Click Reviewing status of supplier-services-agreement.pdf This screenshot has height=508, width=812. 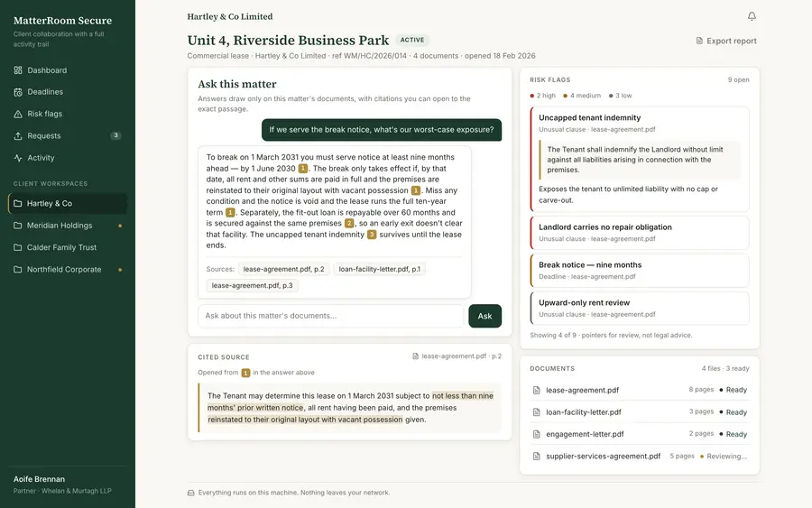(724, 457)
